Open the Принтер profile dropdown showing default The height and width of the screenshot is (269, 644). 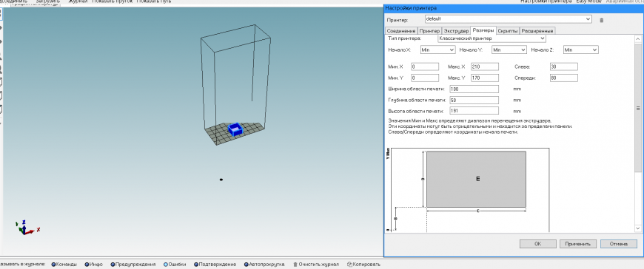[x=509, y=19]
